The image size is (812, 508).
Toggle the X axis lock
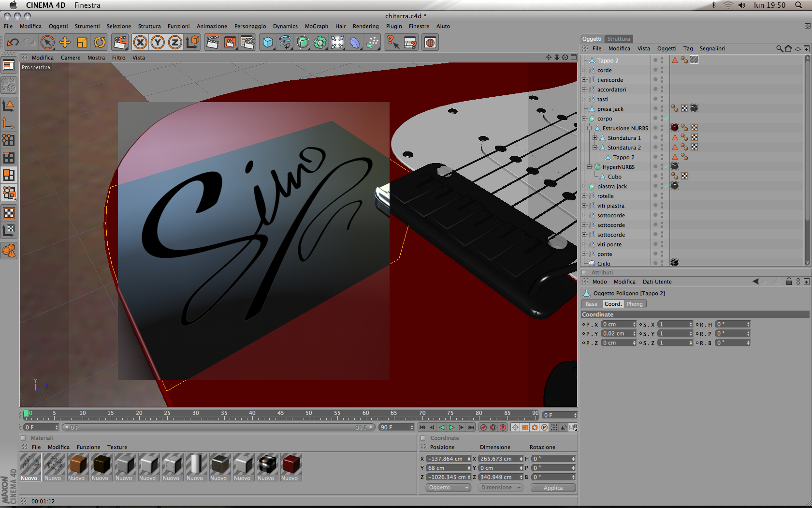coord(140,43)
